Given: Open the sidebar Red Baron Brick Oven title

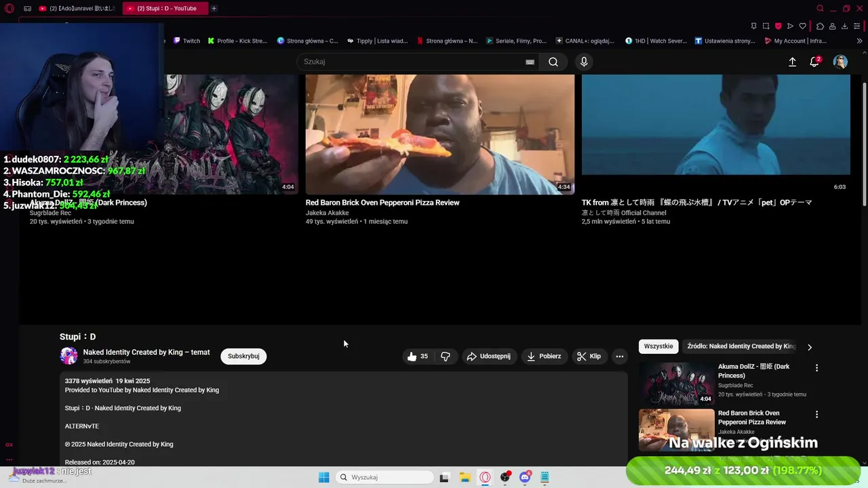Looking at the screenshot, I should (x=752, y=418).
